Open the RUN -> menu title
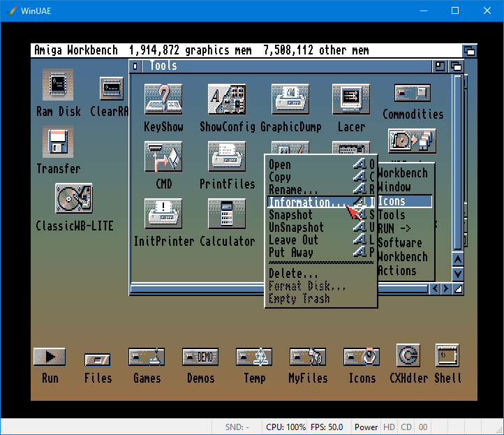This screenshot has height=435, width=504. [x=394, y=229]
